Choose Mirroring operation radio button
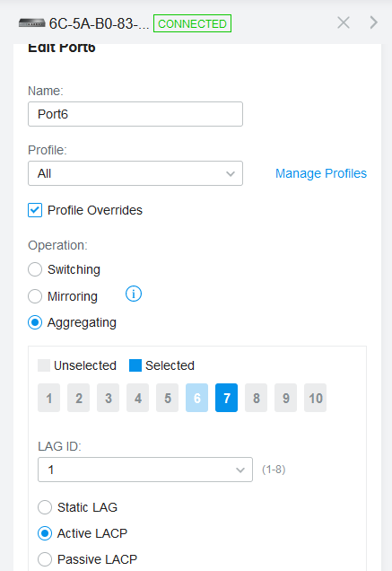The image size is (392, 571). [35, 296]
